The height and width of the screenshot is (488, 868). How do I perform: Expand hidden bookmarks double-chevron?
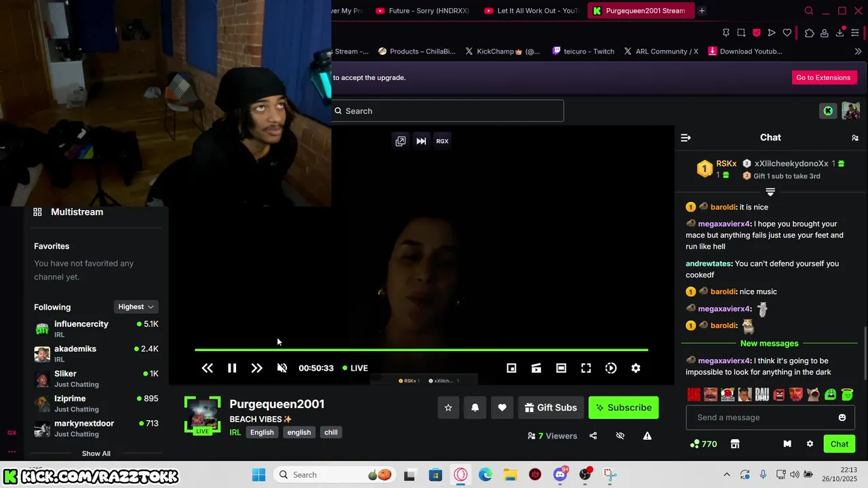point(858,52)
